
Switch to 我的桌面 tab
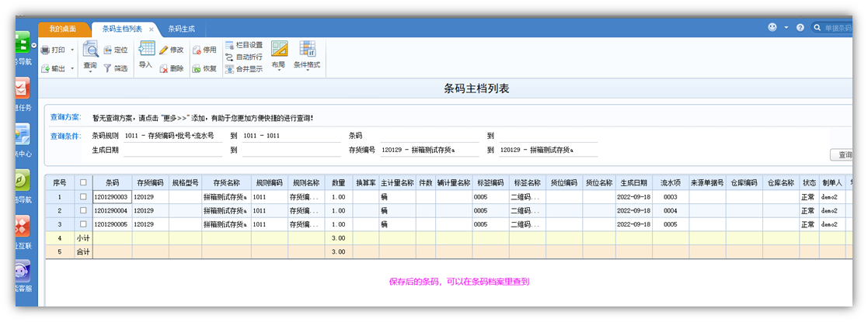click(62, 29)
